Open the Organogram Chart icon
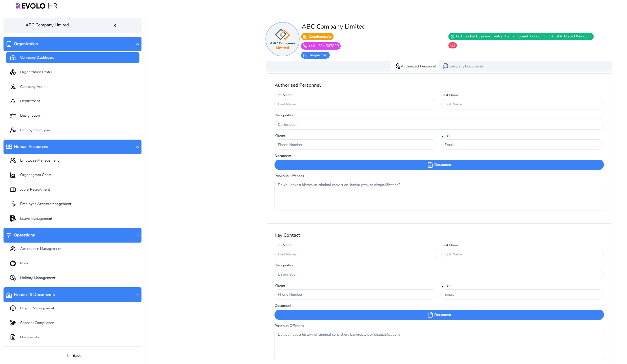The height and width of the screenshot is (364, 627). (x=13, y=175)
